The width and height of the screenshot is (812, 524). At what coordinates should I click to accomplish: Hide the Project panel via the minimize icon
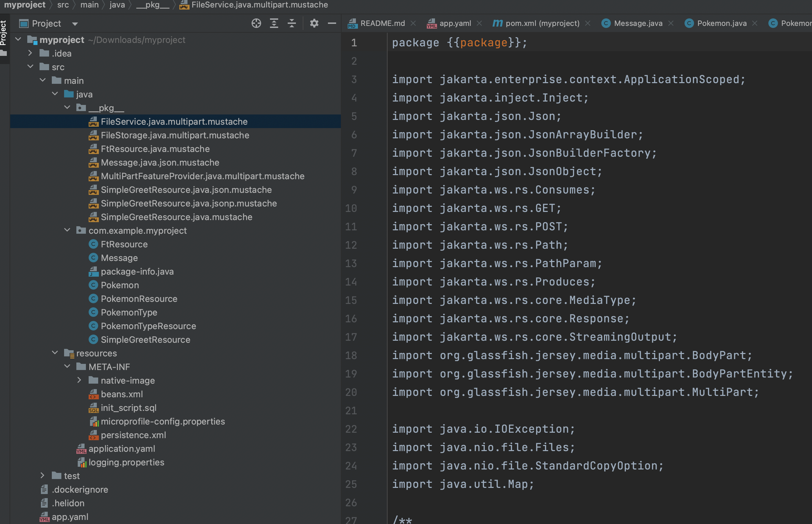[x=332, y=23]
